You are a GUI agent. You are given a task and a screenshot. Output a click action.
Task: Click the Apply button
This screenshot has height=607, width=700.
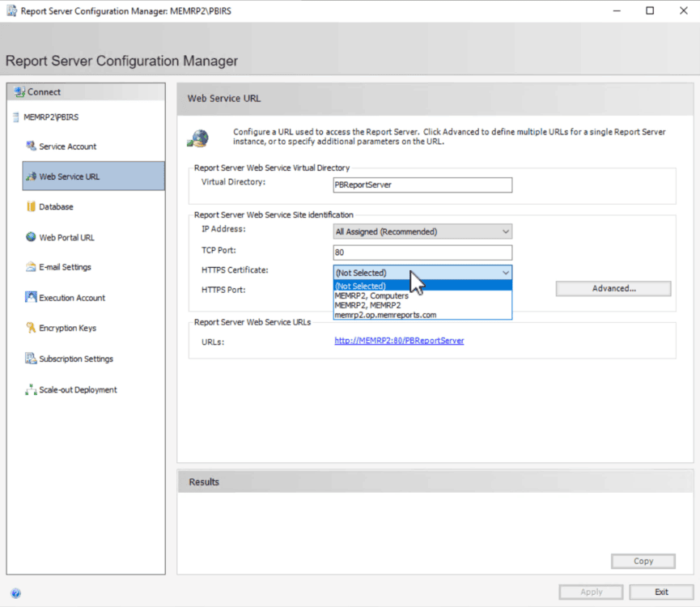point(591,592)
